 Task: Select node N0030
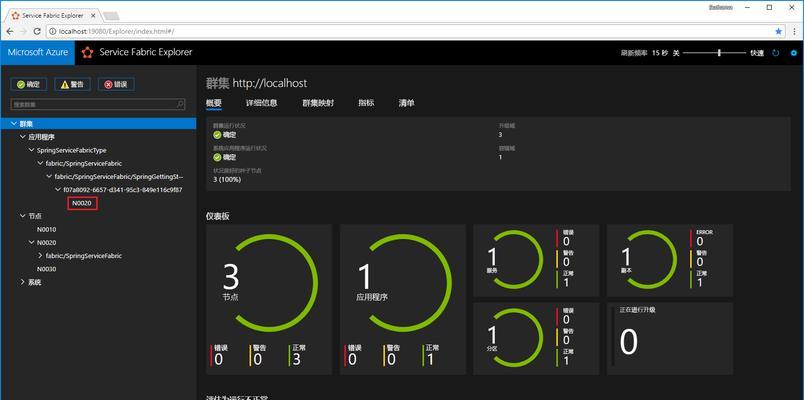(x=47, y=269)
